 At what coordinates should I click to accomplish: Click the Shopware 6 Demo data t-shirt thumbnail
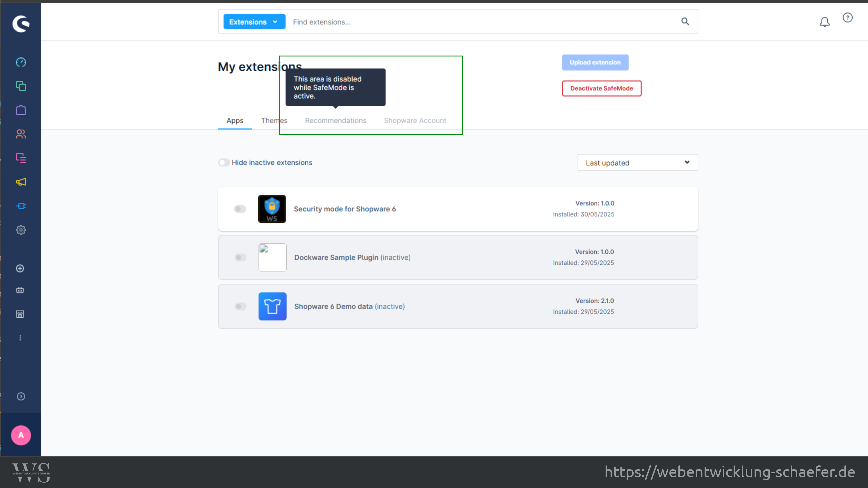272,306
